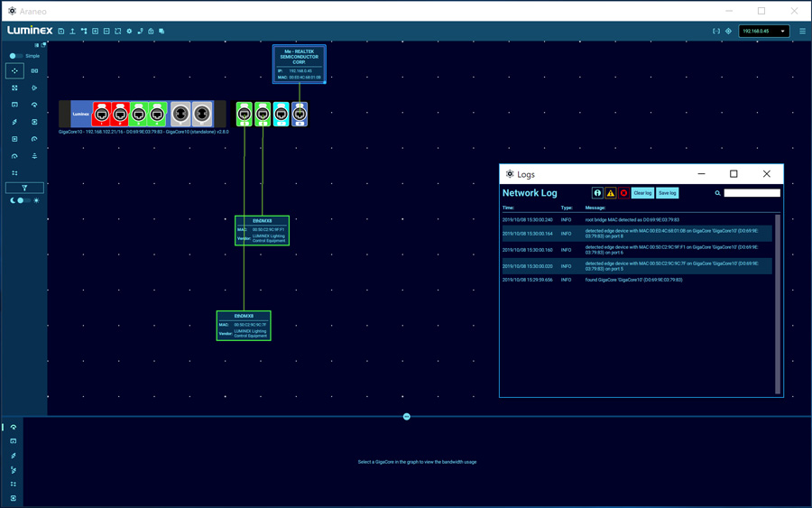Toggle the info filter in Network Log

[597, 192]
